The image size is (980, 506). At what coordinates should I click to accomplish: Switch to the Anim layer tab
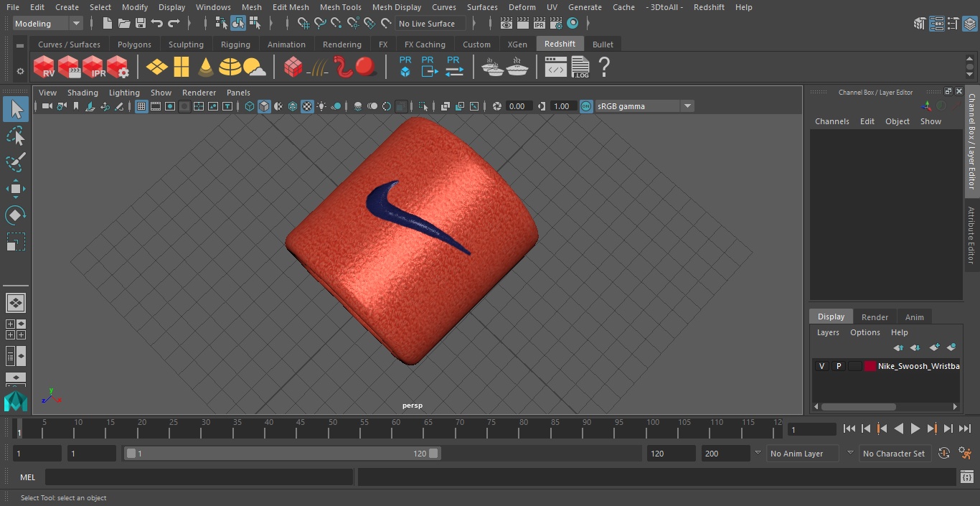tap(914, 317)
